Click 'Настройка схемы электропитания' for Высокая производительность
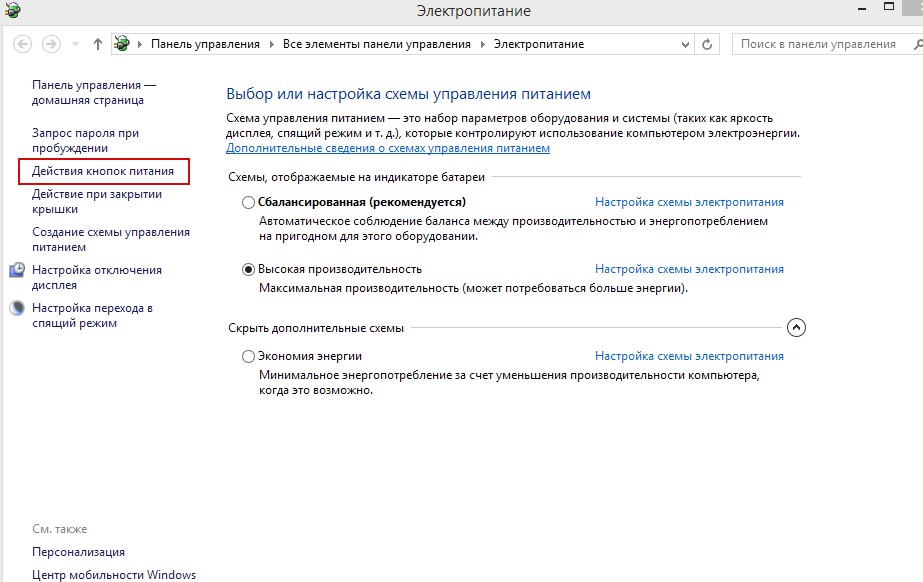Viewport: 923px width, 582px height. coord(689,269)
